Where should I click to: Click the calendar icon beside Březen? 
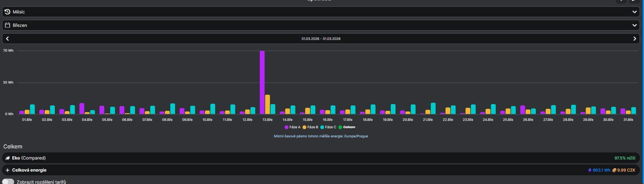[x=7, y=25]
